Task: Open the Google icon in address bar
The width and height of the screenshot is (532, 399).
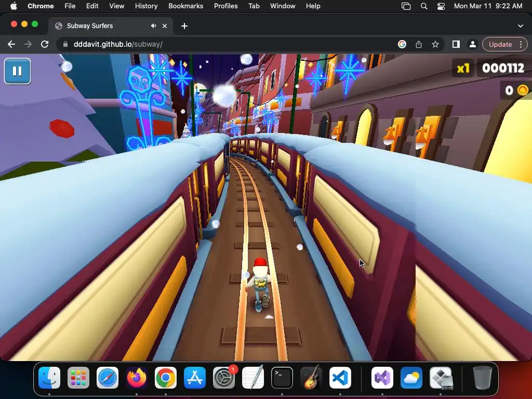Action: (402, 45)
